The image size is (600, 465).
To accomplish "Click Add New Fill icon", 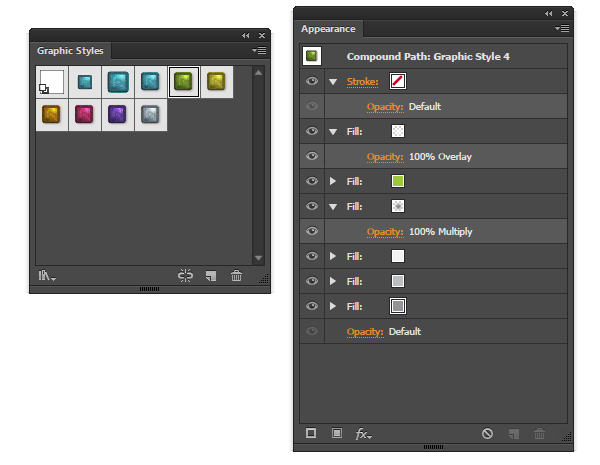I will pos(337,434).
